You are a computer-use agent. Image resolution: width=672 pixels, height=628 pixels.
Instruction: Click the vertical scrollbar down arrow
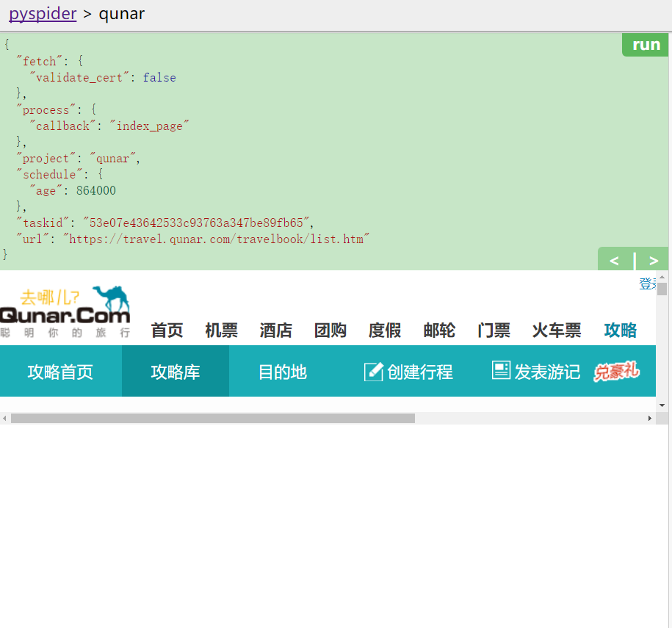(662, 405)
